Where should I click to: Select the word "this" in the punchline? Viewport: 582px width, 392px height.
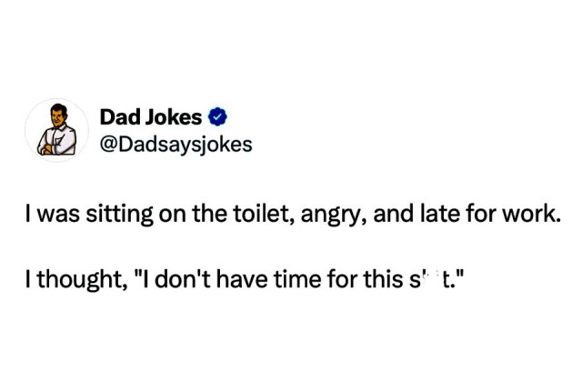(384, 279)
